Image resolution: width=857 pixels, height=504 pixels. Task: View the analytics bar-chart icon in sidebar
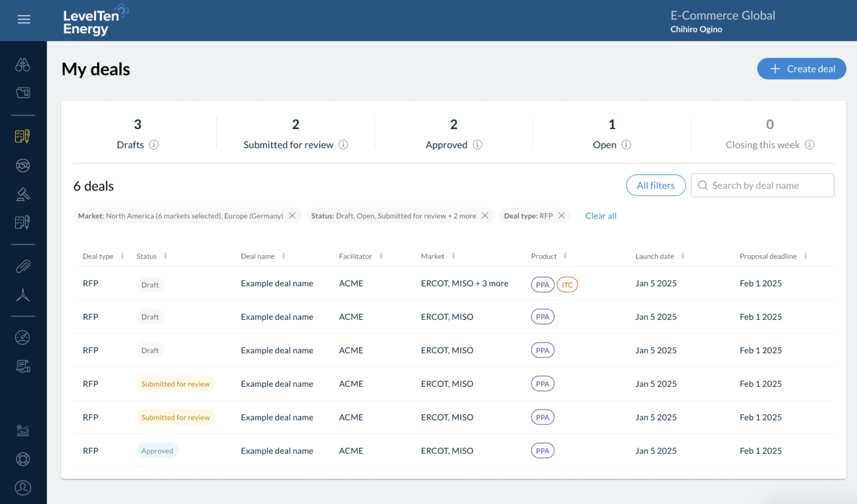pos(23,430)
